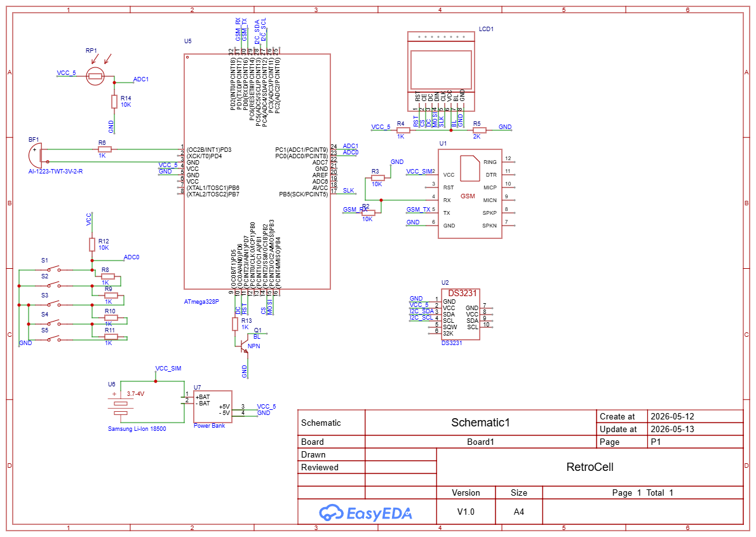Click the V1.0 version cell
The image size is (756, 537).
[x=466, y=512]
